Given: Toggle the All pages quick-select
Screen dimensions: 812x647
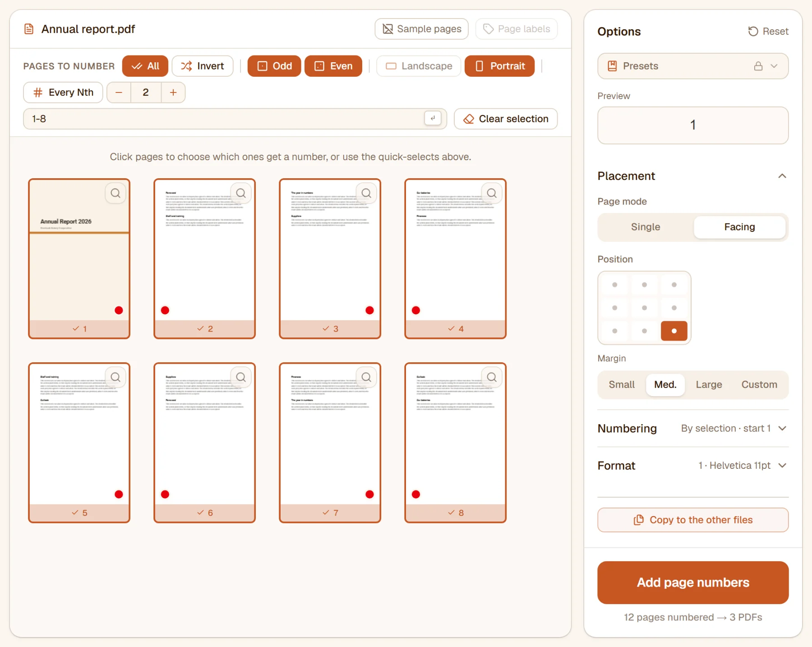Looking at the screenshot, I should [x=145, y=66].
